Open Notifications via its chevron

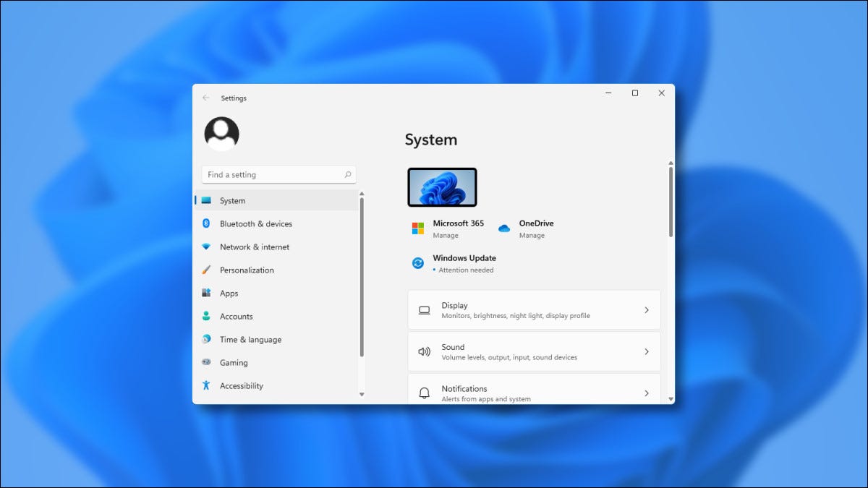[x=647, y=393]
